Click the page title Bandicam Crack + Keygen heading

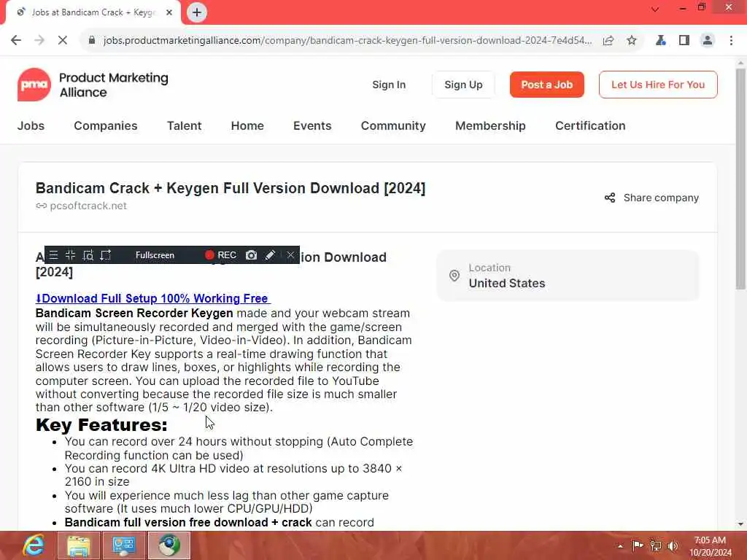tap(231, 188)
